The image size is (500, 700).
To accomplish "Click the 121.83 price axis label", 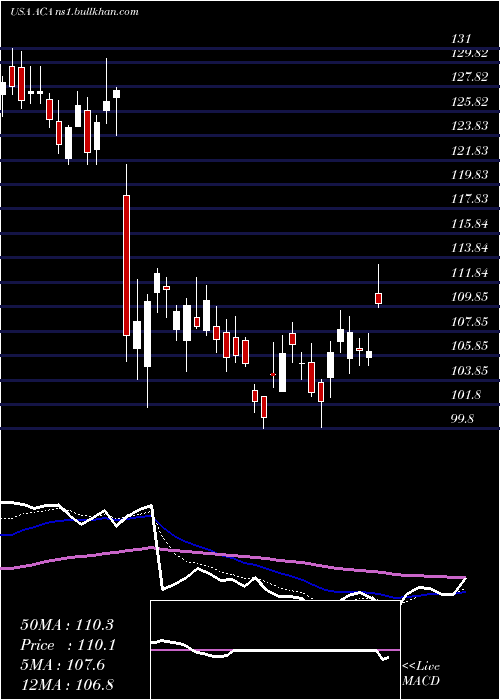I will 469,150.
